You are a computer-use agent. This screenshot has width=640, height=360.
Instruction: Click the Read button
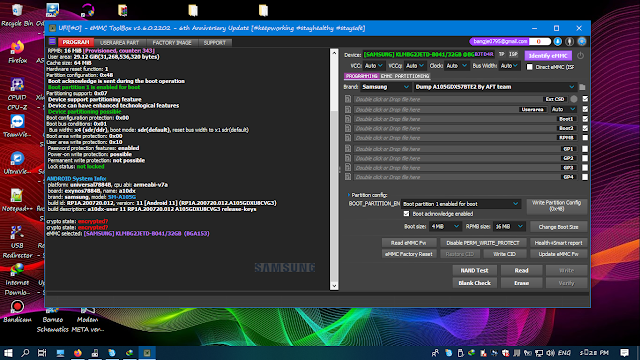pyautogui.click(x=521, y=270)
